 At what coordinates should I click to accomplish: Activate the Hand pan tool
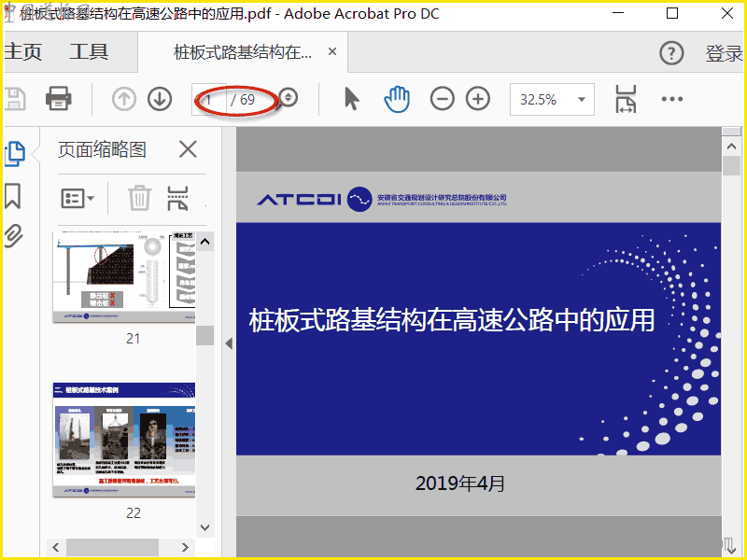(397, 99)
